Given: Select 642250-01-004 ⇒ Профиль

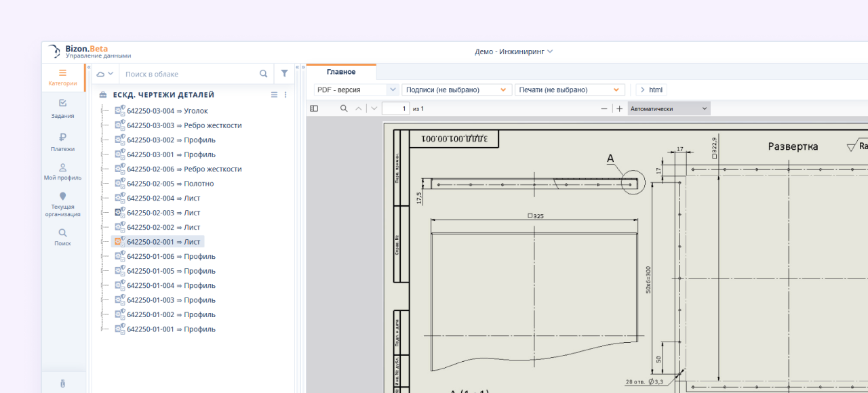Looking at the screenshot, I should [171, 285].
